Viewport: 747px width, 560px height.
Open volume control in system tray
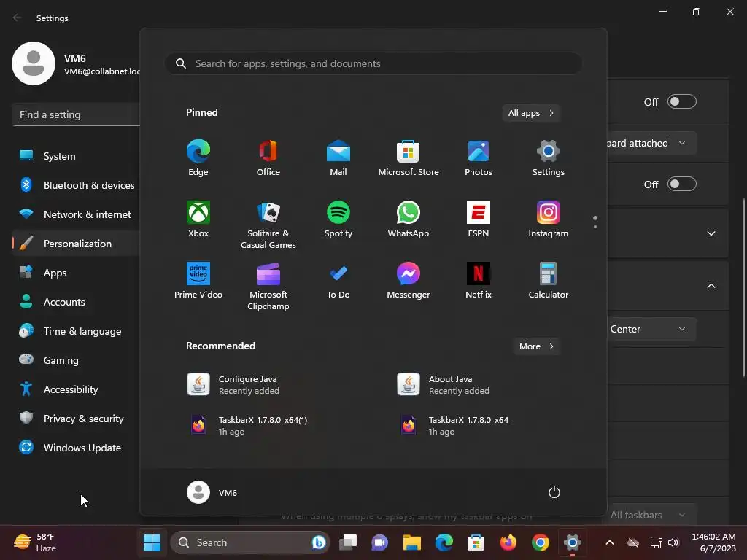click(673, 542)
